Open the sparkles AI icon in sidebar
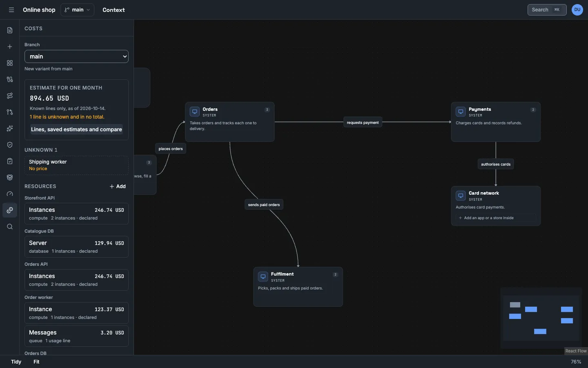588x368 pixels. pos(10,128)
